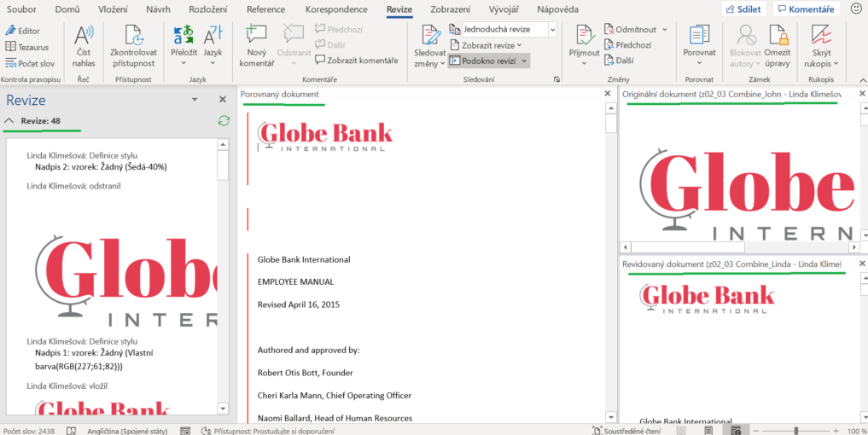Image resolution: width=868 pixels, height=435 pixels.
Task: Expand the Přeložit dropdown arrow
Action: (x=184, y=64)
